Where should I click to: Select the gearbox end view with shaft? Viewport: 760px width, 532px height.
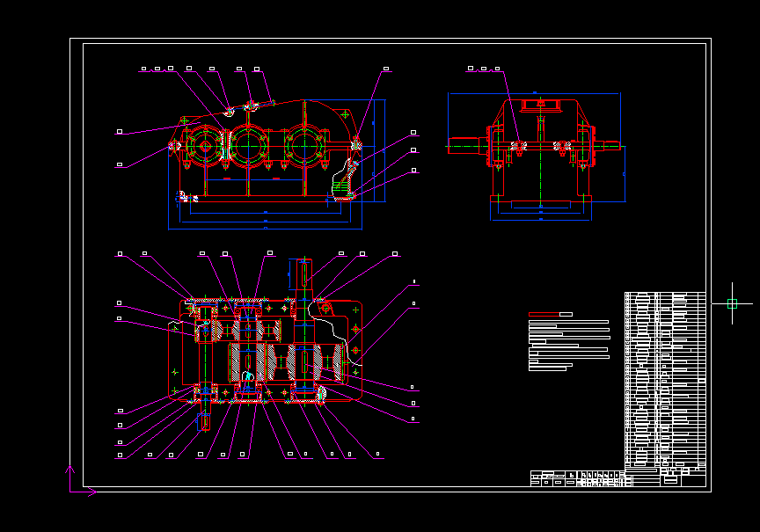(x=536, y=149)
